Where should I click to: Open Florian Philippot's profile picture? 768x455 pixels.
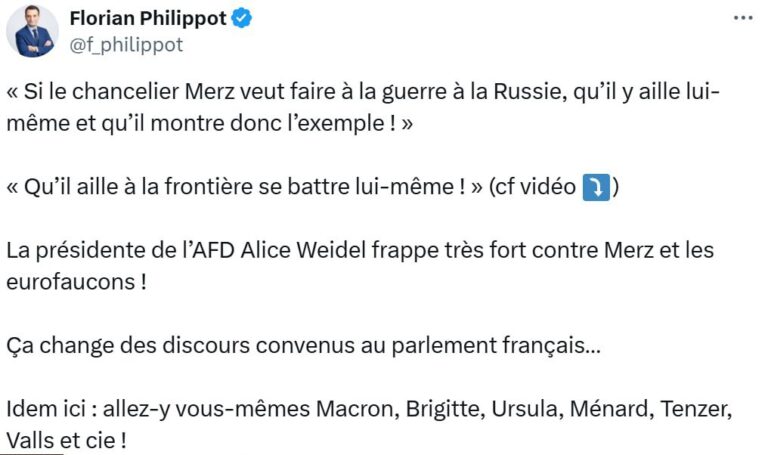[x=32, y=31]
